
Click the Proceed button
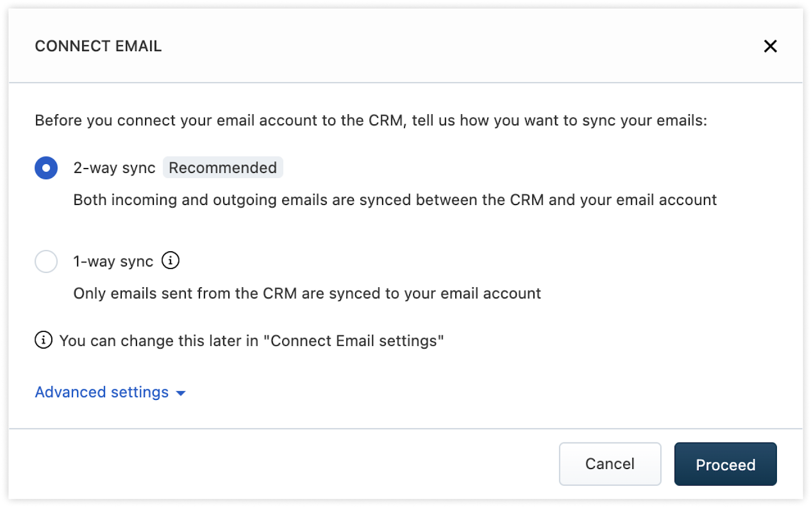[725, 464]
